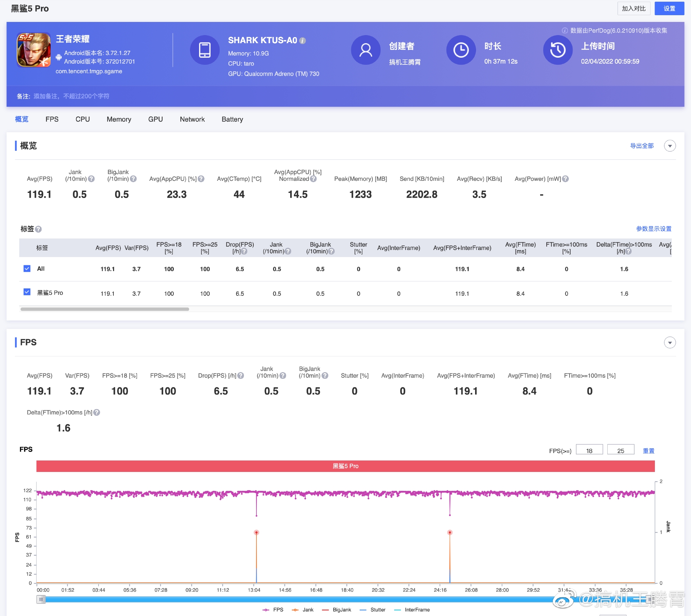Click help icon in table Delta(FTime)>100ms header
This screenshot has height=616, width=691.
coord(628,251)
